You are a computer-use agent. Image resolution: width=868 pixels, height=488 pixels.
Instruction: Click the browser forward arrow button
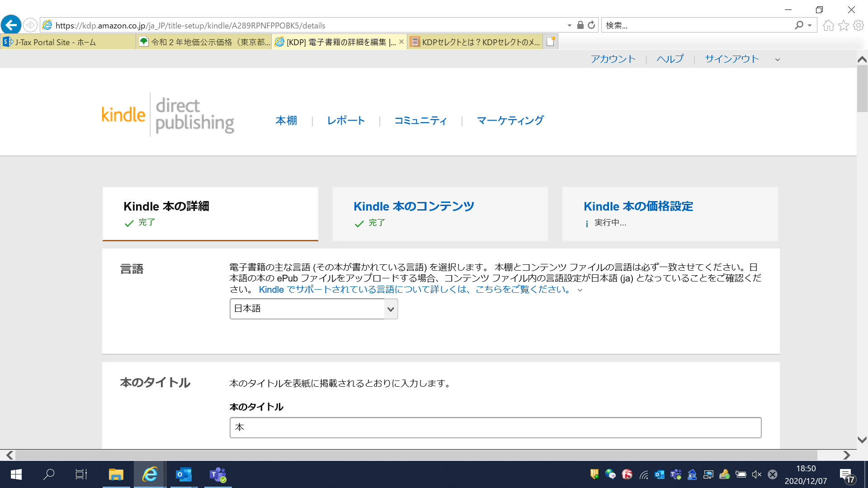pos(30,25)
